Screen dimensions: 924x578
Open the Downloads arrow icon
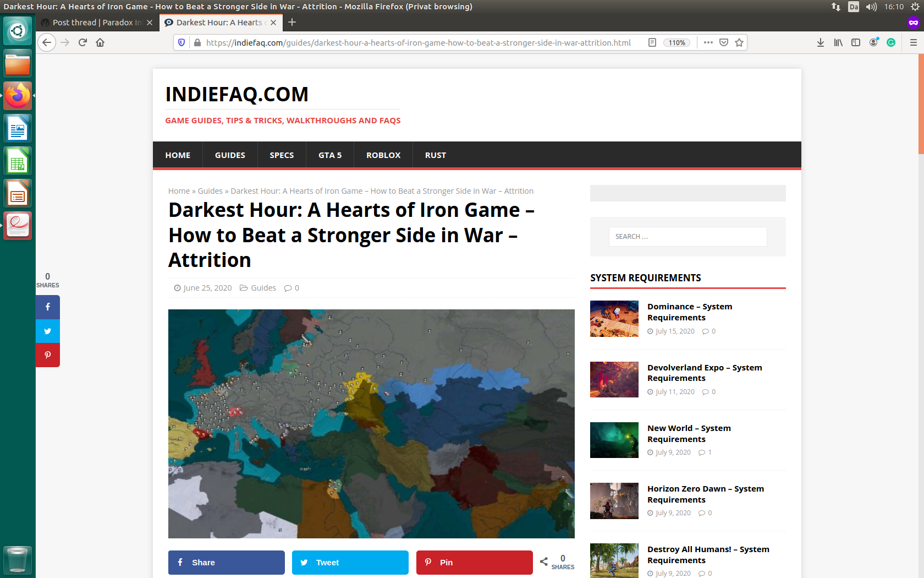pos(821,42)
